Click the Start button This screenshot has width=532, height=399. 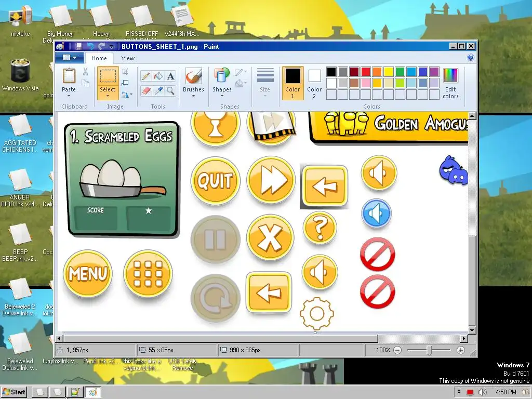[x=14, y=392]
